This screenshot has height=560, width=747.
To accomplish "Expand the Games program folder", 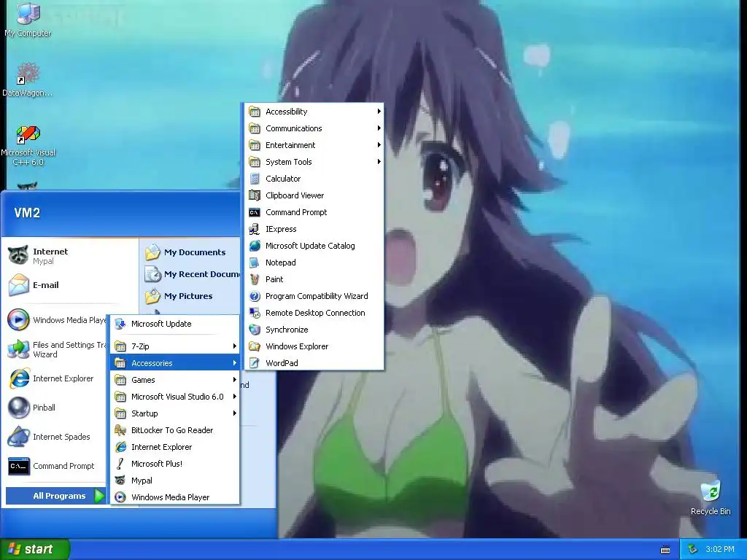I will [174, 380].
